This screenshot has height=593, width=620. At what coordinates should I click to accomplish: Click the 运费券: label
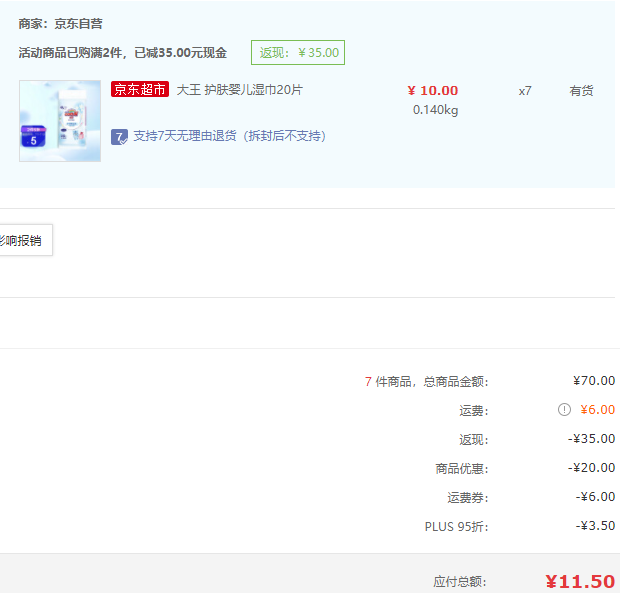pyautogui.click(x=468, y=498)
